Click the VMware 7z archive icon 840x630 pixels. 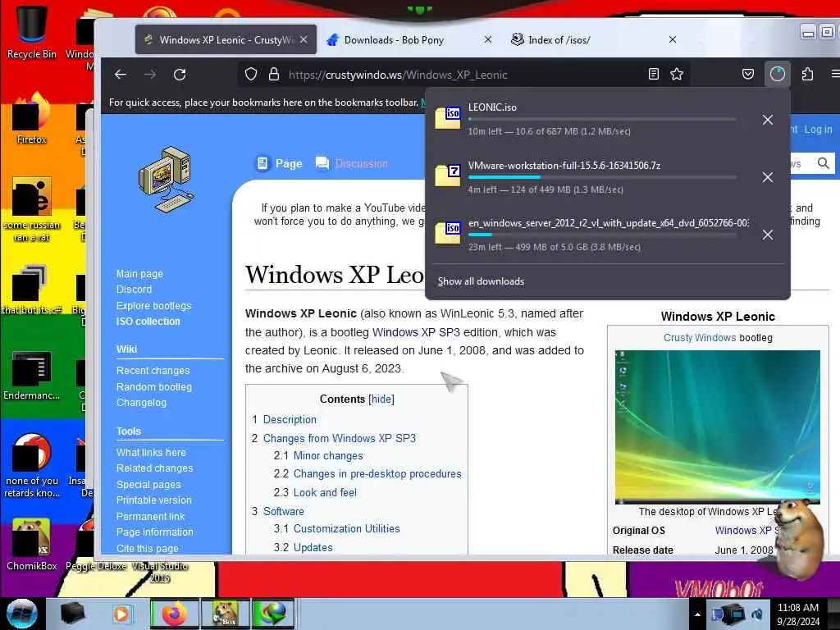click(448, 176)
